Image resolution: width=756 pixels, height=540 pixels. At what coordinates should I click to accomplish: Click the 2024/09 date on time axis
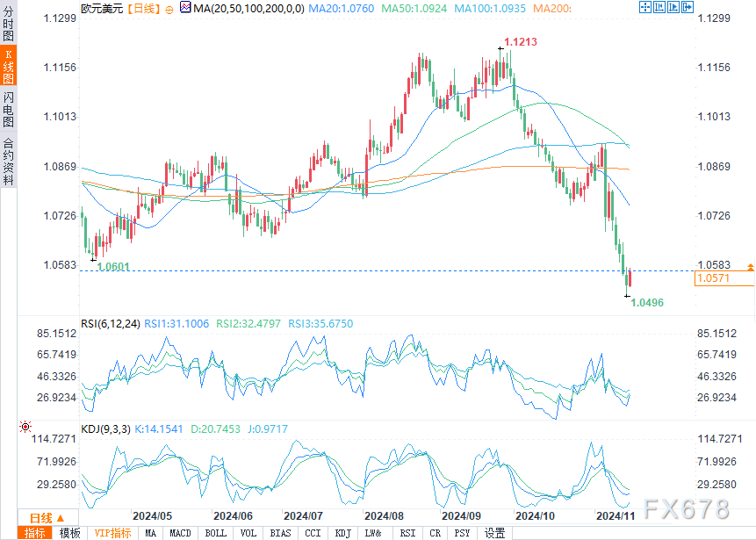(461, 516)
